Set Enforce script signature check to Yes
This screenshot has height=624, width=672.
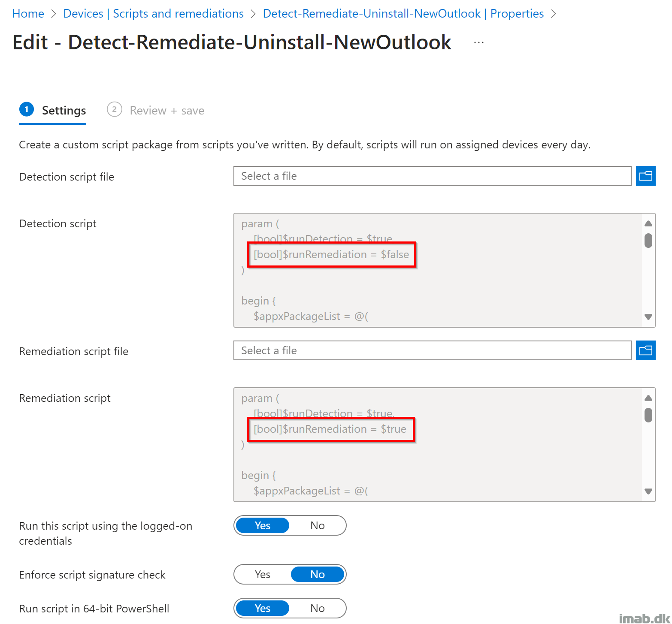click(263, 574)
